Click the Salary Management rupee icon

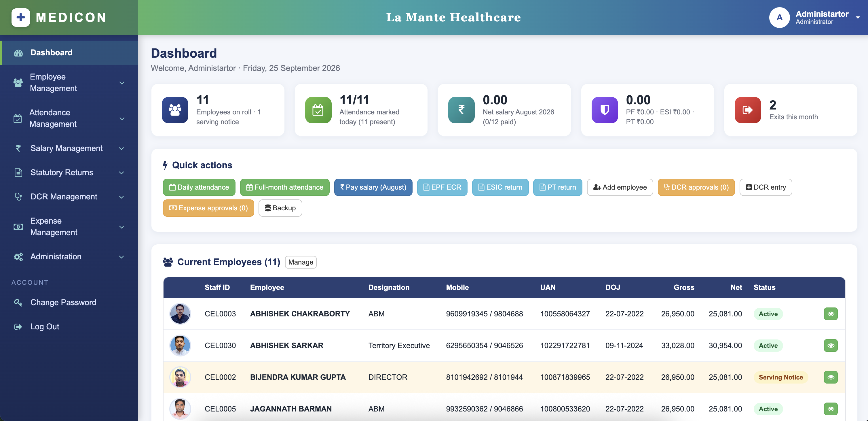point(18,148)
